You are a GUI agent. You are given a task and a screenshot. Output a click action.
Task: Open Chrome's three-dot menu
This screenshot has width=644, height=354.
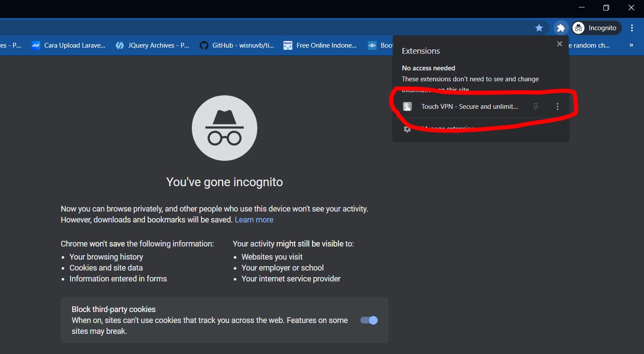(x=632, y=27)
